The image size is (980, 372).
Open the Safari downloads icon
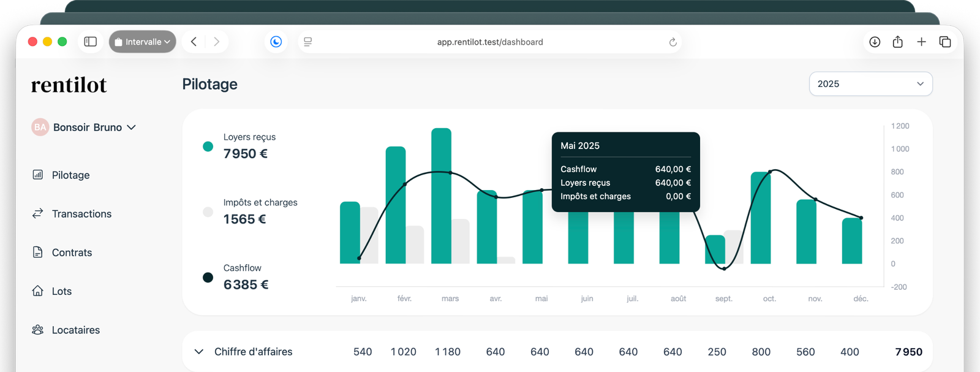click(x=875, y=42)
